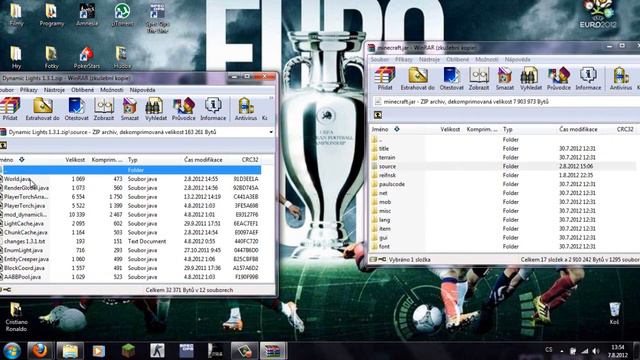
Task: Open Nápověda menu in Dynamic Lights window
Action: point(142,90)
